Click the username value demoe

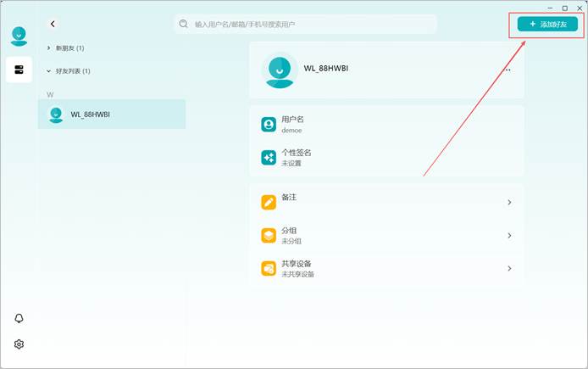[291, 131]
